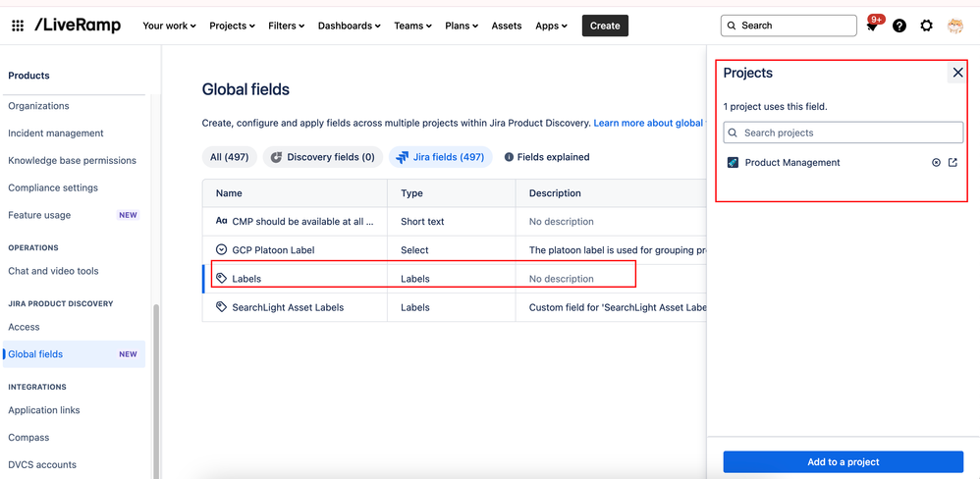The height and width of the screenshot is (479, 980).
Task: Click the LiveRamp logo
Action: (x=79, y=26)
